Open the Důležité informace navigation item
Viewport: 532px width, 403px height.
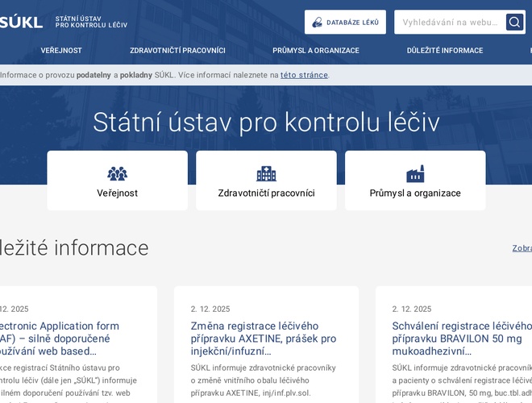coord(445,50)
